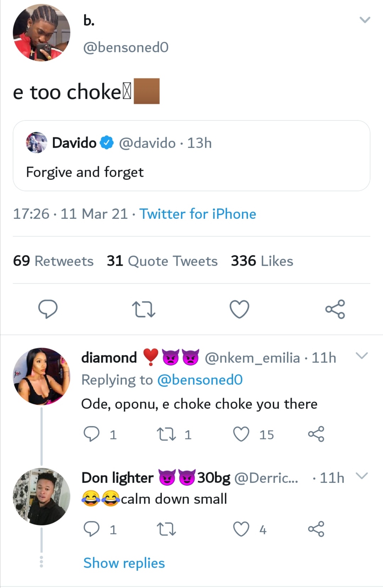Click Show replies link

(124, 563)
